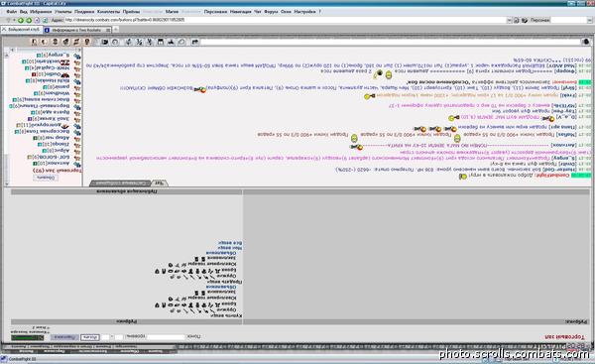595x364 pixels.
Task: Open the Купить вещи section link
Action: click(227, 315)
